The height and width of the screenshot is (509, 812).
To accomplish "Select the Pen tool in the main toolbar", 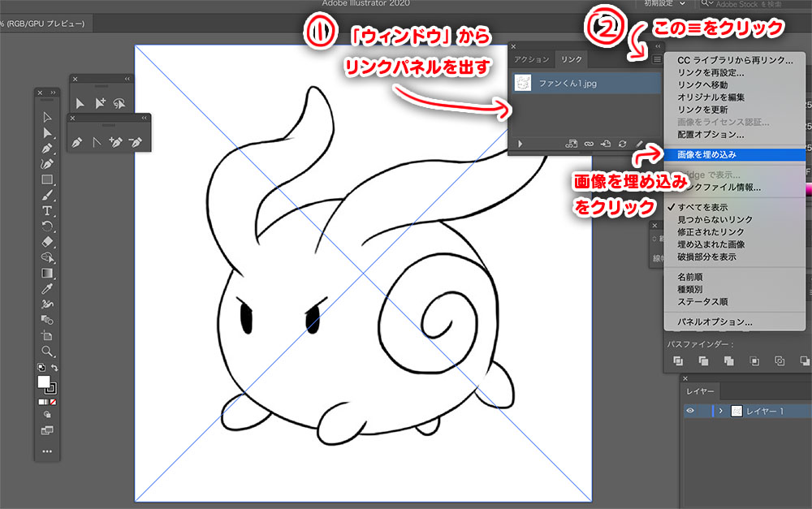I will [x=47, y=149].
